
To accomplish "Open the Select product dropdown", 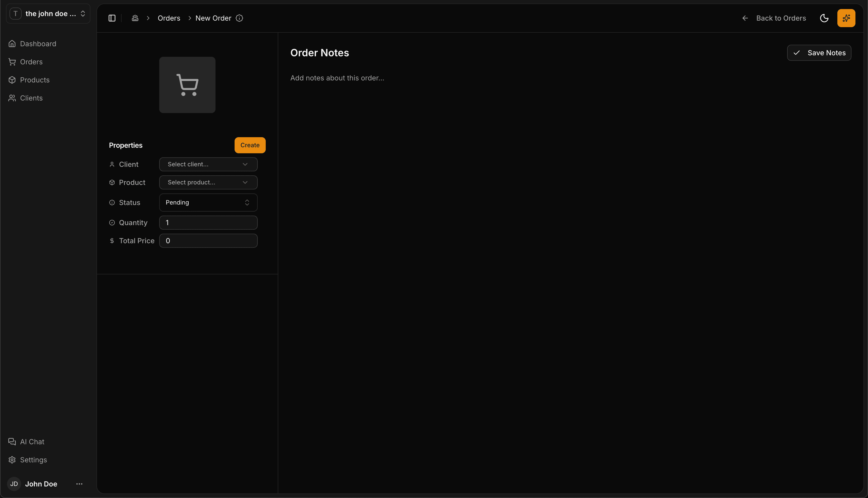I will tap(208, 182).
